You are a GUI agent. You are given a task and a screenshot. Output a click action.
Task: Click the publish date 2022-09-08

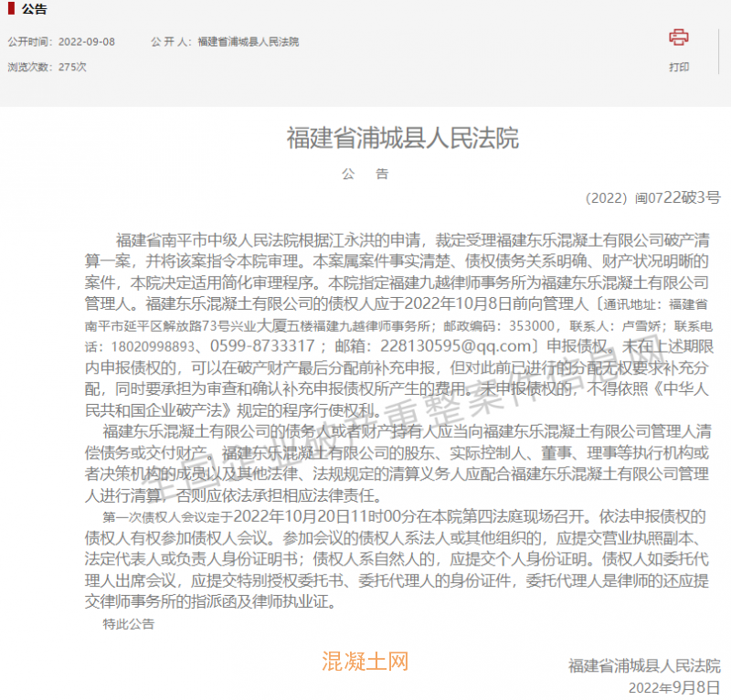87,42
